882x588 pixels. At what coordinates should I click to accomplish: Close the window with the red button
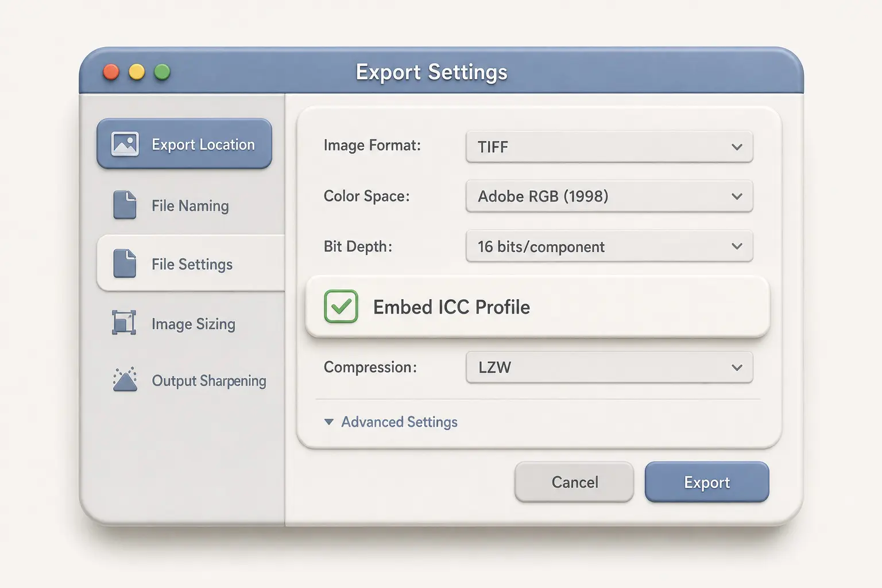[111, 72]
